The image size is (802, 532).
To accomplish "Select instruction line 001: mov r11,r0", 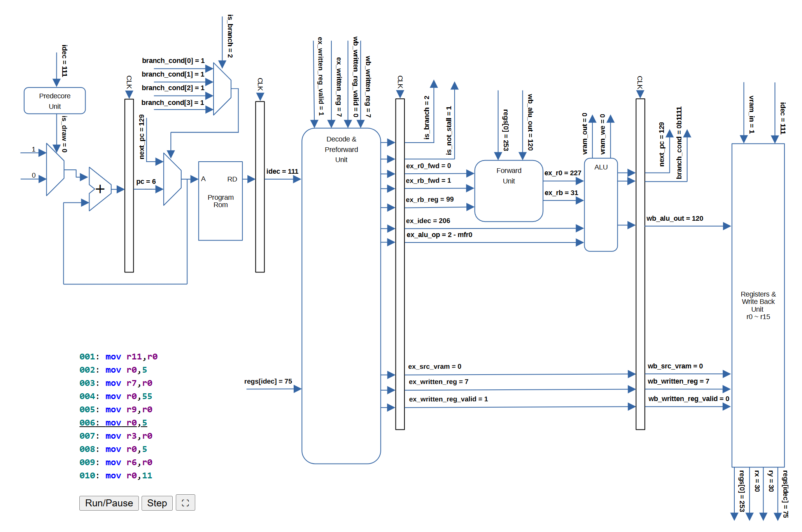I will coord(119,357).
